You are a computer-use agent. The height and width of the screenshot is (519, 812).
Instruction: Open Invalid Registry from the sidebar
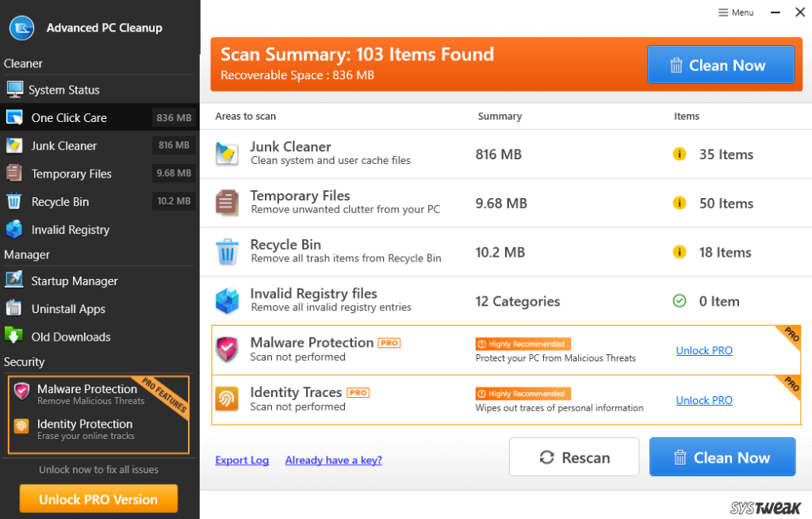tap(99, 229)
